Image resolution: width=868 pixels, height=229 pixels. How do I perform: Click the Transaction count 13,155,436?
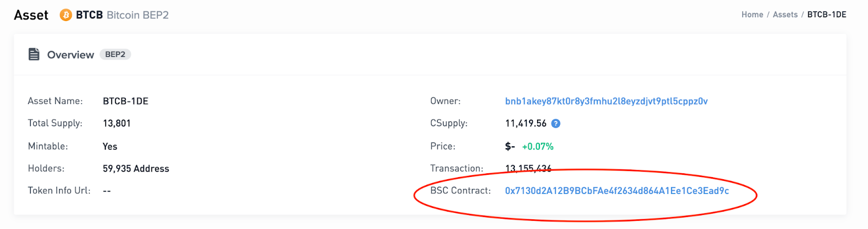528,168
